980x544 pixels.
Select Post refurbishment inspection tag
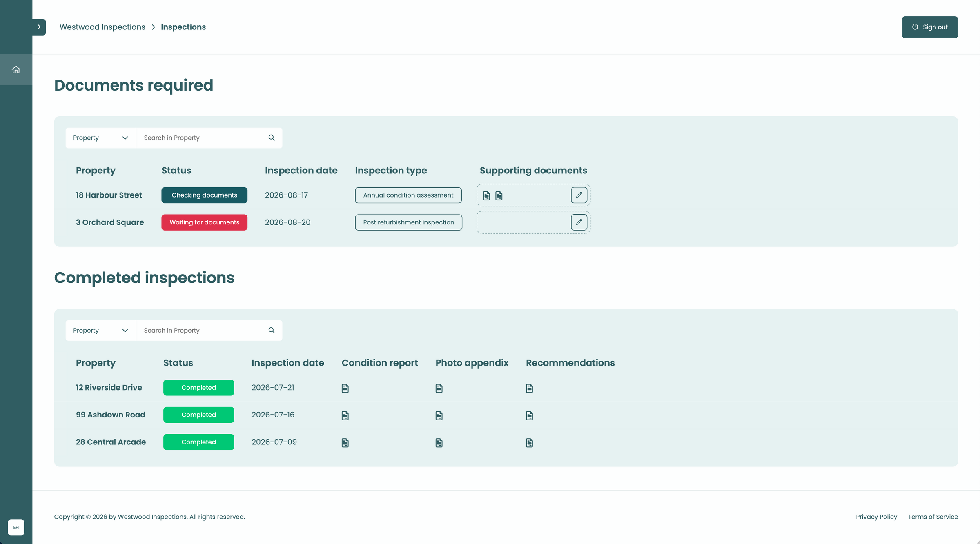(x=409, y=222)
